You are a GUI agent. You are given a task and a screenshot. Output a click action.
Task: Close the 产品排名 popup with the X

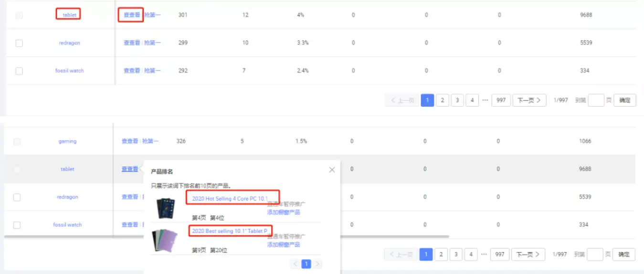(332, 170)
